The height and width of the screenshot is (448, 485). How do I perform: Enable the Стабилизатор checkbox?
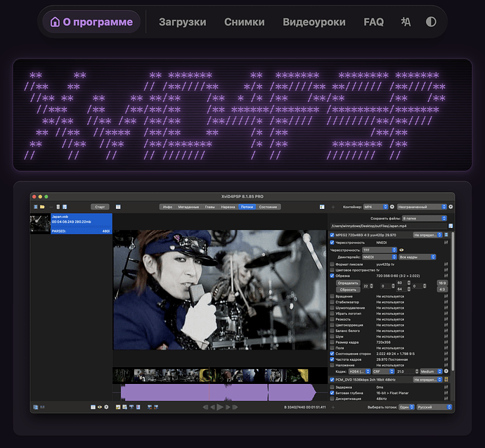click(x=332, y=302)
